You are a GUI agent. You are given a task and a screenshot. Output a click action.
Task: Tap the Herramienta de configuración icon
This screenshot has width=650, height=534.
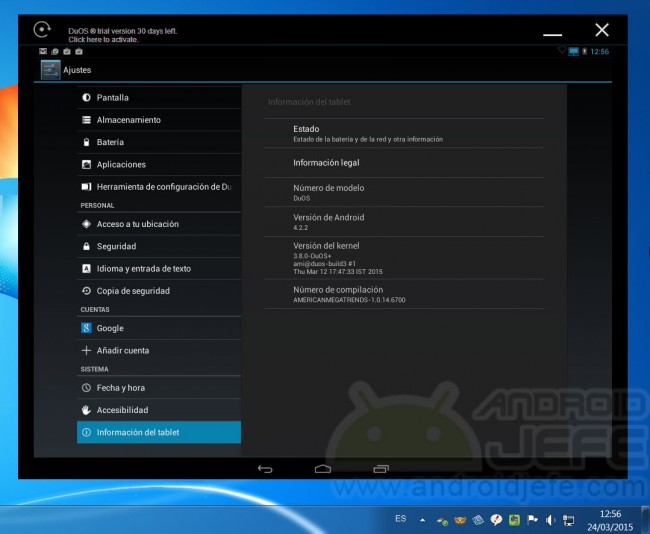coord(86,187)
